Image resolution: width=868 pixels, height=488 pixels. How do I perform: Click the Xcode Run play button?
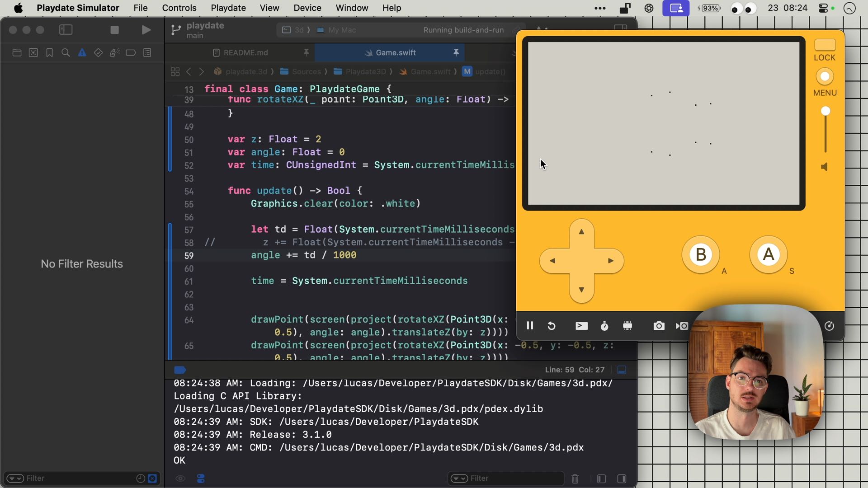pos(146,30)
